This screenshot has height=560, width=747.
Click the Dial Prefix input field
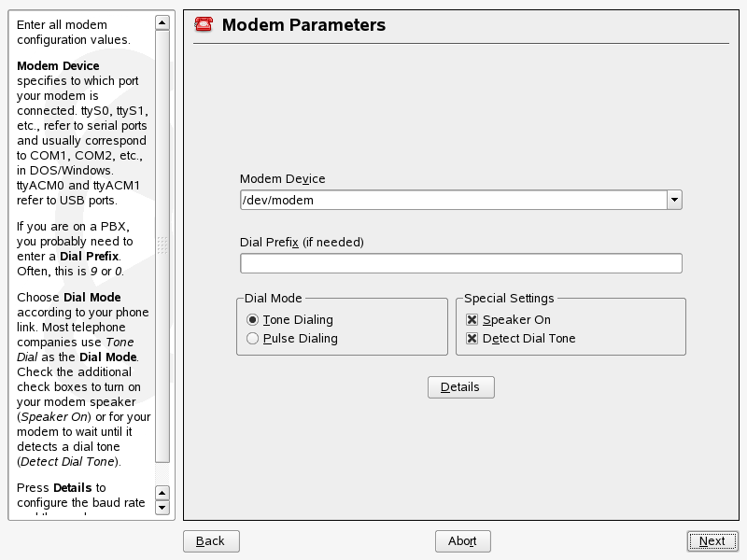pos(460,263)
